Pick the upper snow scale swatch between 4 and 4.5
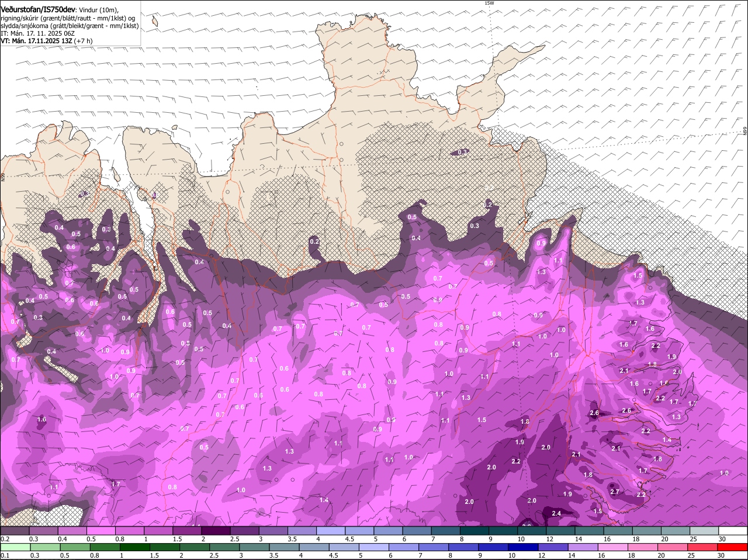 (x=331, y=531)
